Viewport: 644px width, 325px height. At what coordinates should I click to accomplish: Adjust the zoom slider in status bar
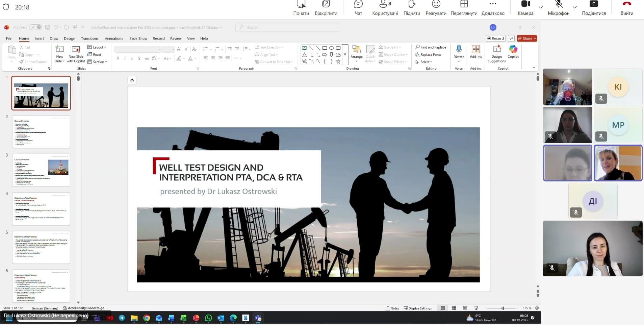tap(503, 308)
